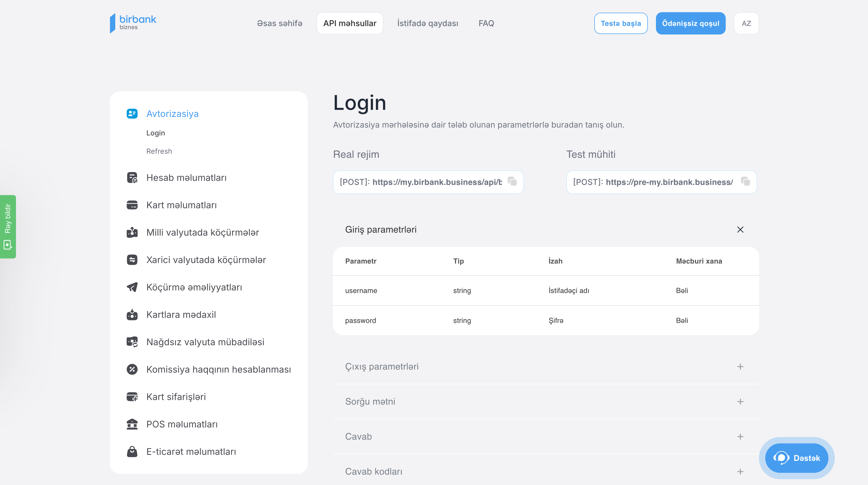Copy the Test mühiti endpoint URL
Image resolution: width=868 pixels, height=485 pixels.
click(x=745, y=181)
